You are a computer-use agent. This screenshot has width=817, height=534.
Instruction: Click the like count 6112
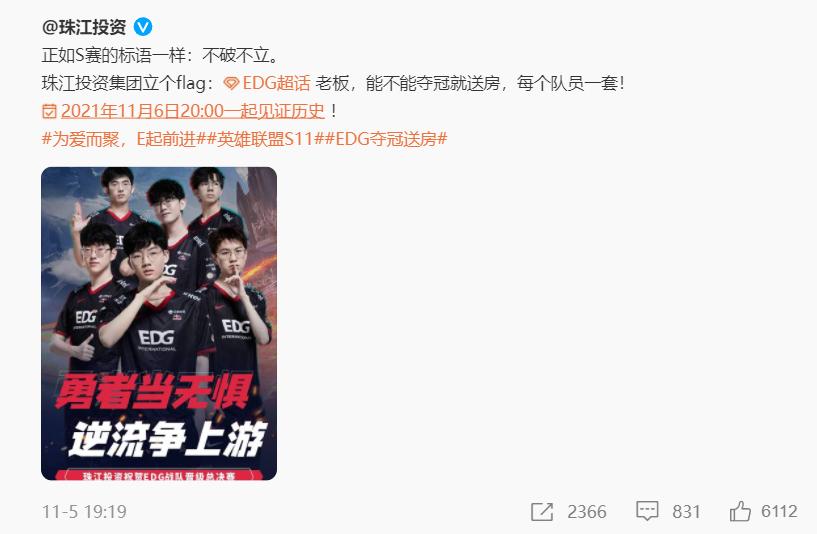[779, 512]
